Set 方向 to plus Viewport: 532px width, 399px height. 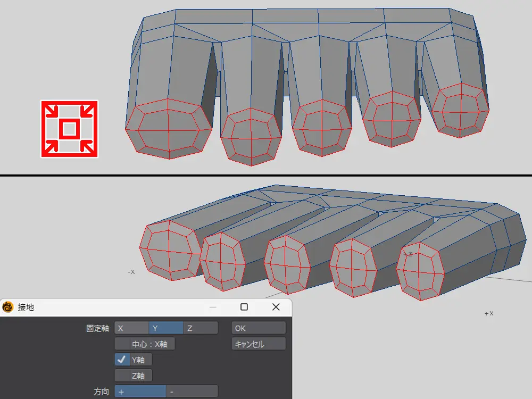[140, 392]
